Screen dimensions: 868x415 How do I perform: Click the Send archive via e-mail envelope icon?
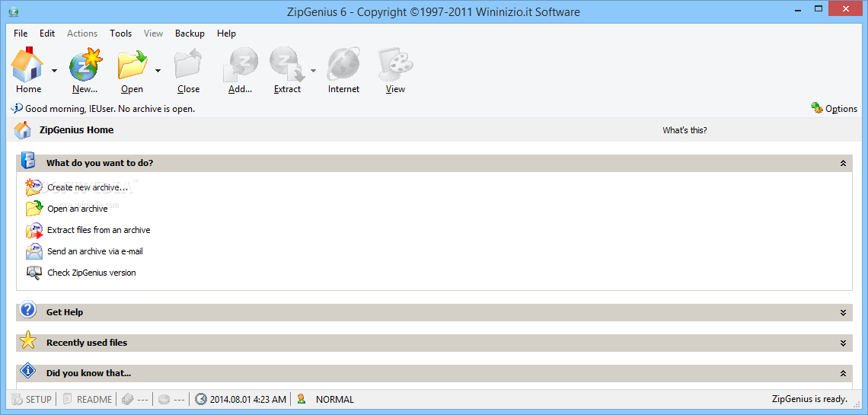pos(34,251)
